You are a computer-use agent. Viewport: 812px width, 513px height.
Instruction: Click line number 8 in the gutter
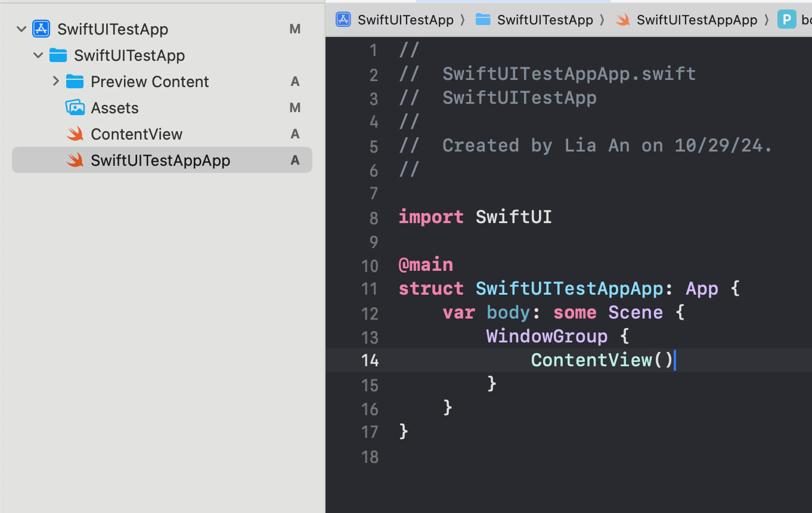point(374,218)
